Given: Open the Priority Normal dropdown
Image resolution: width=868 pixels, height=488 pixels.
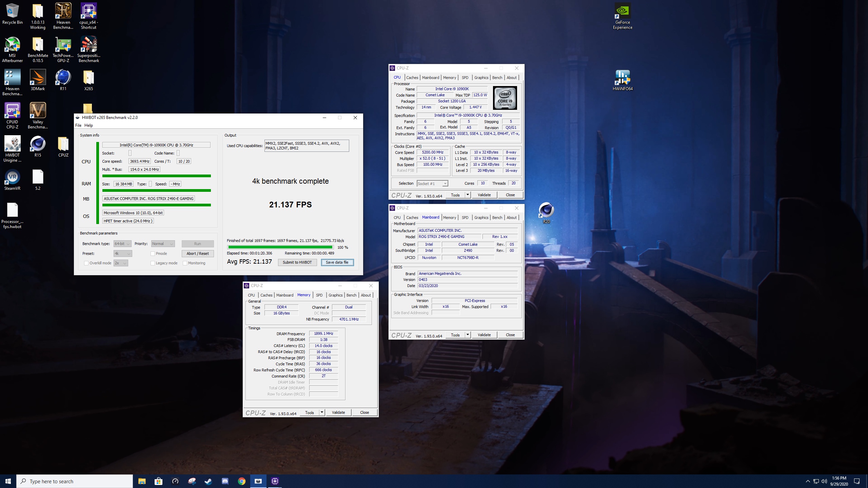Looking at the screenshot, I should coord(163,244).
